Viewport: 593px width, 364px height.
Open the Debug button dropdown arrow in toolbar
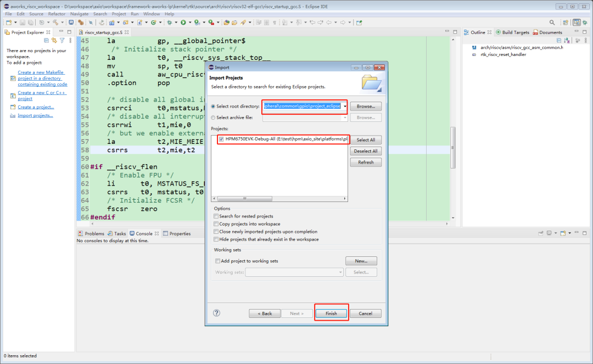175,23
